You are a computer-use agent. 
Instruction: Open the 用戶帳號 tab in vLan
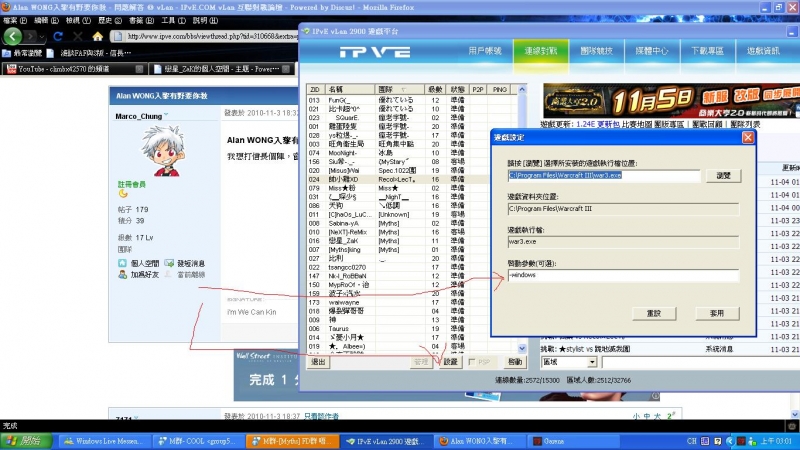[485, 51]
